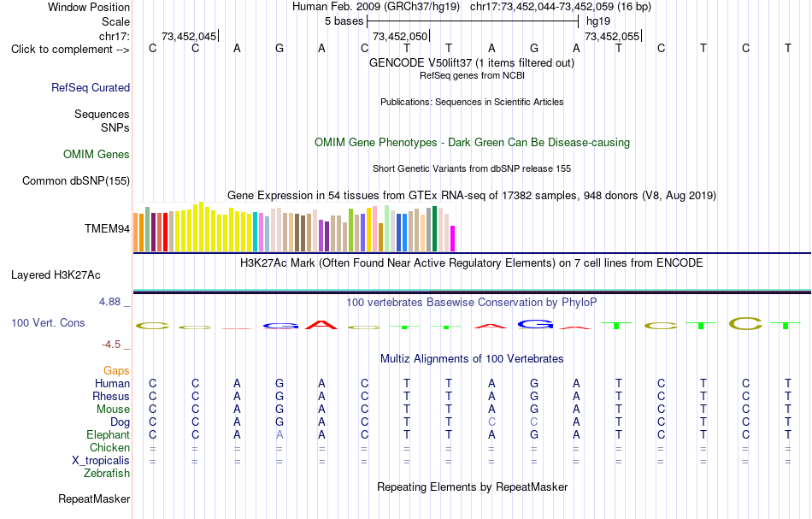Image resolution: width=812 pixels, height=519 pixels.
Task: Click the OMIM Gene Phenotypes track title
Action: 472,143
